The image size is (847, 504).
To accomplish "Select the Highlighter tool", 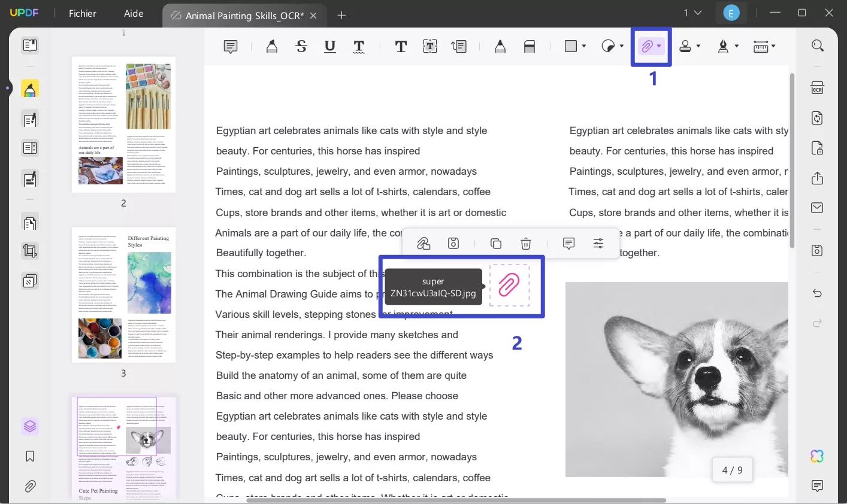I will pyautogui.click(x=272, y=46).
